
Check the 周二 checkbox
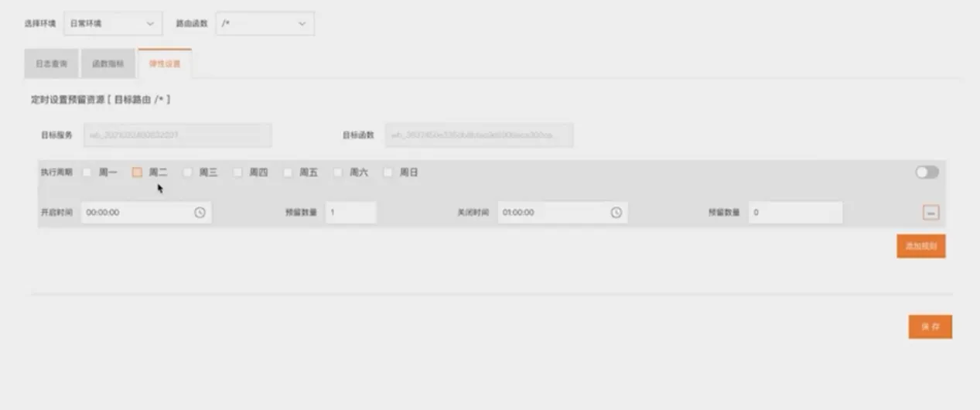[x=137, y=173]
